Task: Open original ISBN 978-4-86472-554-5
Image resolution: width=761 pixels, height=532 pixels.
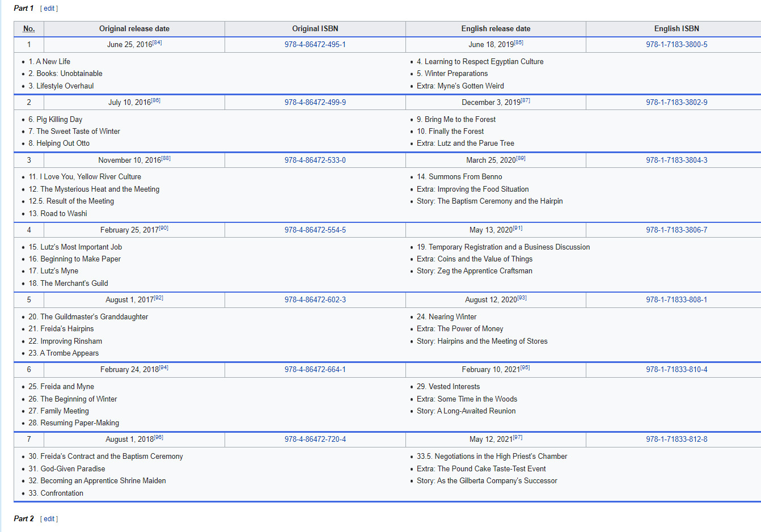Action: coord(315,230)
